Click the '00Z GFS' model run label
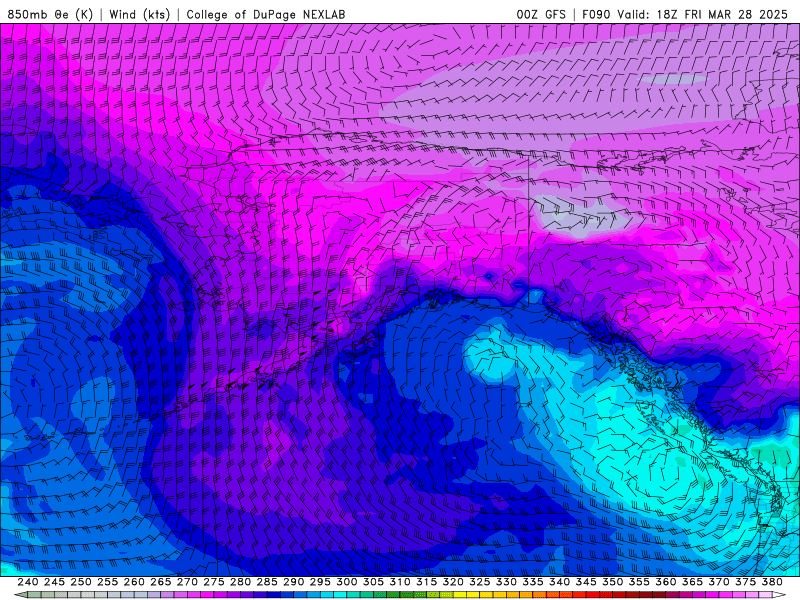 (541, 14)
